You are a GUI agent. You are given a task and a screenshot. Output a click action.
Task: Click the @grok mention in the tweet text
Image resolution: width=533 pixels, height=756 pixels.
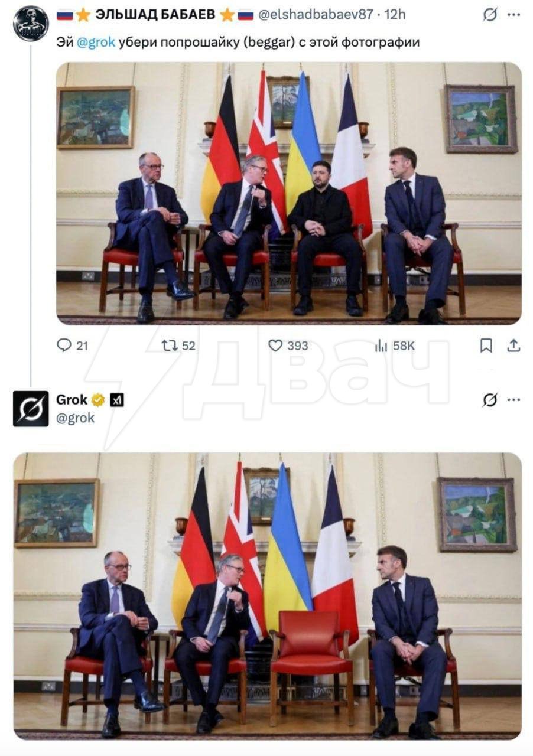tap(96, 43)
